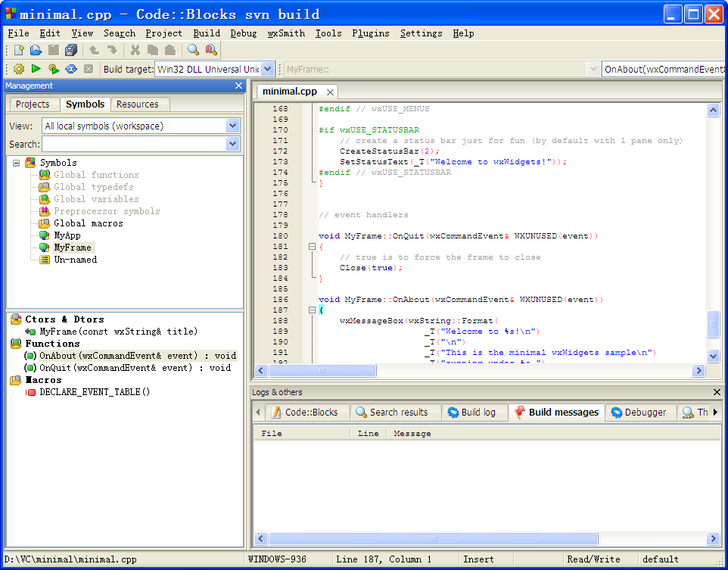Image resolution: width=728 pixels, height=570 pixels.
Task: Click the Build messages horizontal scrollbar
Action: [x=433, y=538]
